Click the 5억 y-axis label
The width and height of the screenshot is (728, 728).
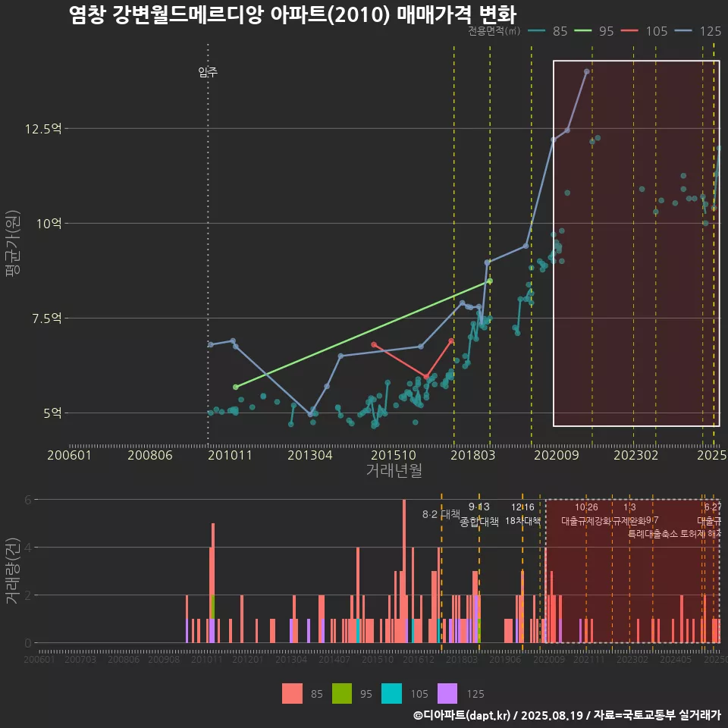pyautogui.click(x=52, y=413)
